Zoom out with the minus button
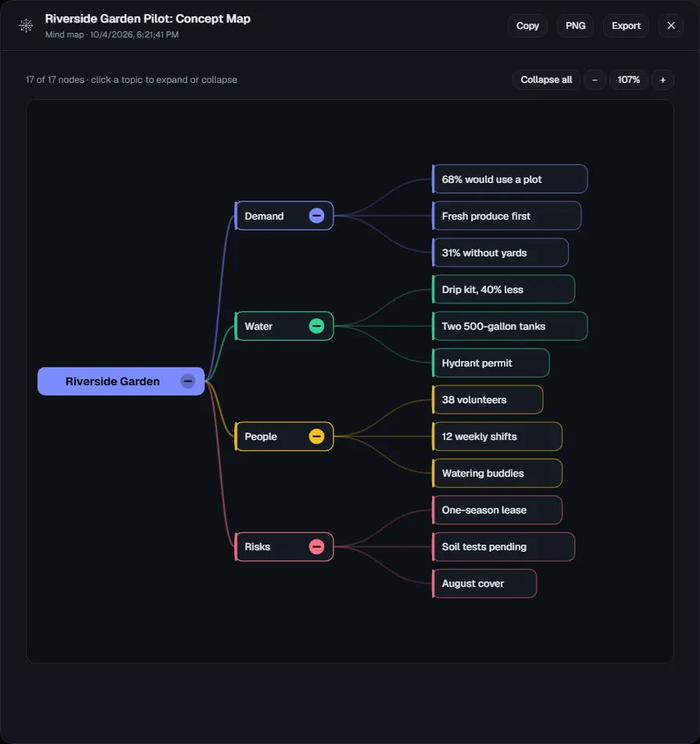 [x=595, y=80]
